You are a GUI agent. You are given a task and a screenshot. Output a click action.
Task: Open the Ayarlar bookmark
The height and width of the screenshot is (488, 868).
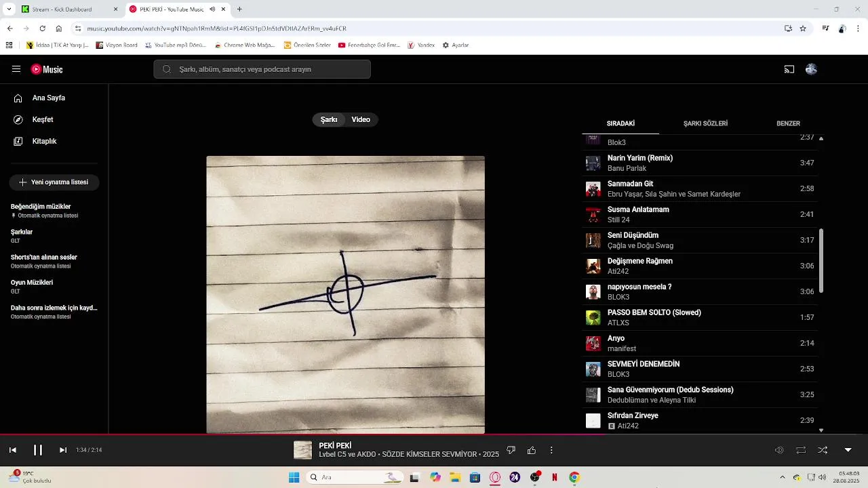(x=456, y=45)
